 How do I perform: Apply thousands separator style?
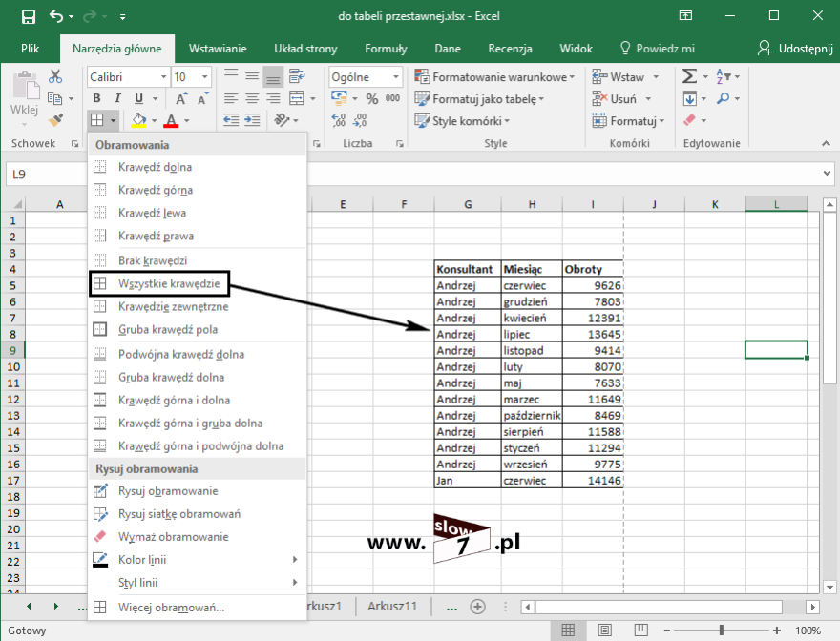(x=392, y=98)
